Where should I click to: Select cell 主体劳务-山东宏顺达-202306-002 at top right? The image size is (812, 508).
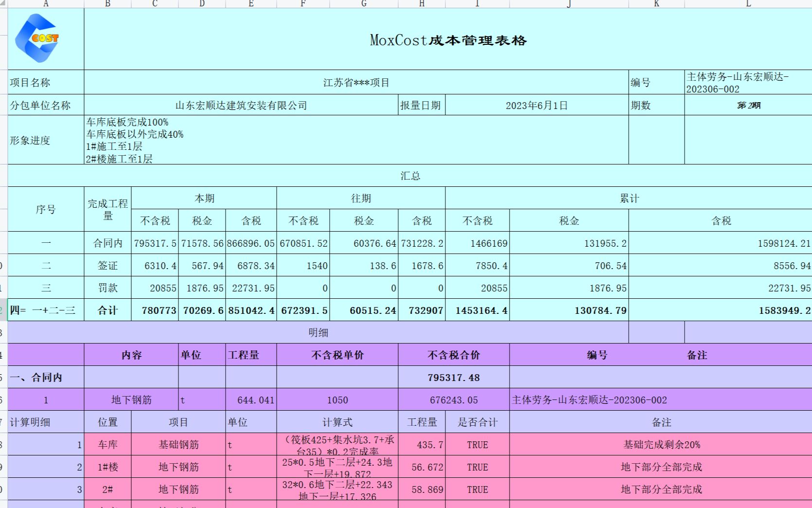pyautogui.click(x=748, y=82)
